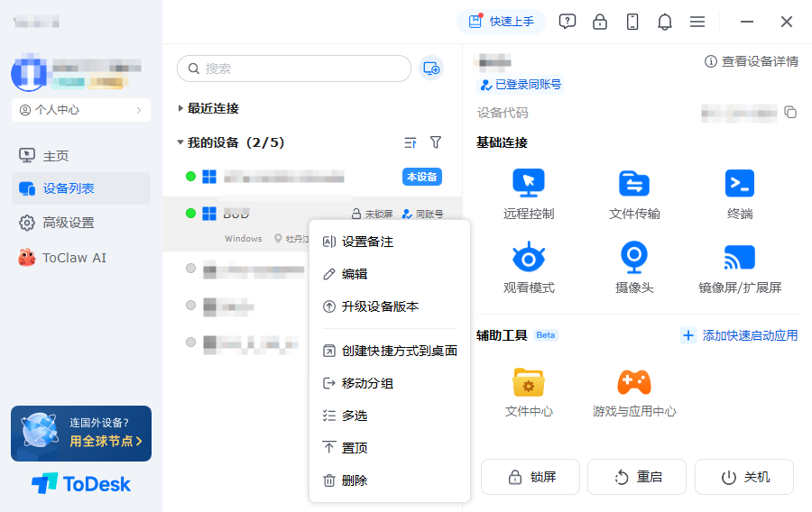The width and height of the screenshot is (812, 512).
Task: Click the 关机 shutdown button
Action: pyautogui.click(x=744, y=477)
